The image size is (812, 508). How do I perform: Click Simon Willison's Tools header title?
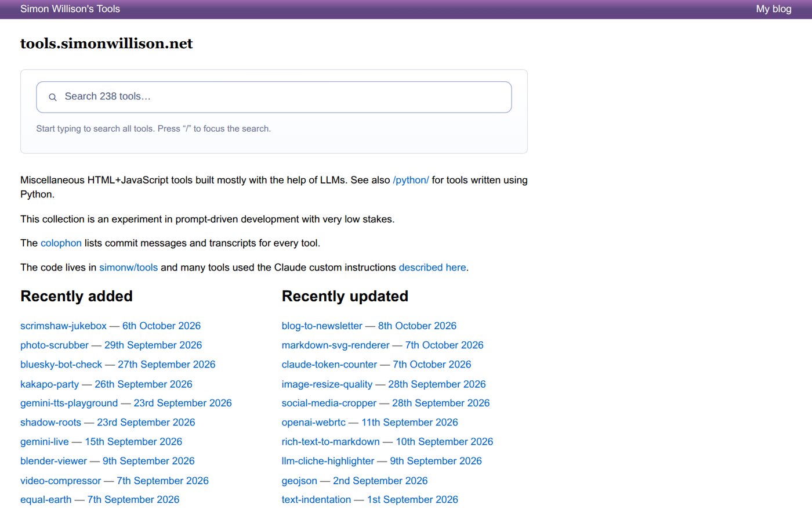point(70,9)
